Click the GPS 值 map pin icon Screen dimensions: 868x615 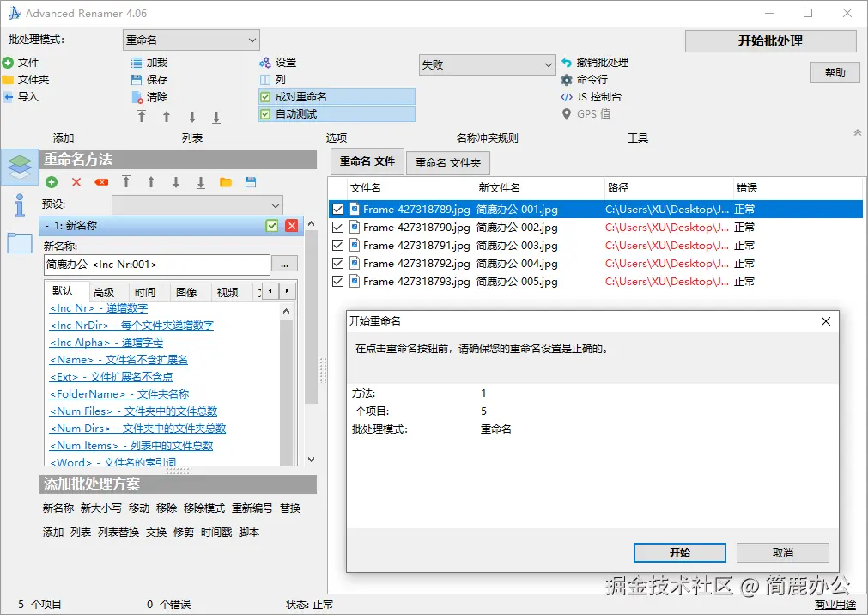pos(567,114)
